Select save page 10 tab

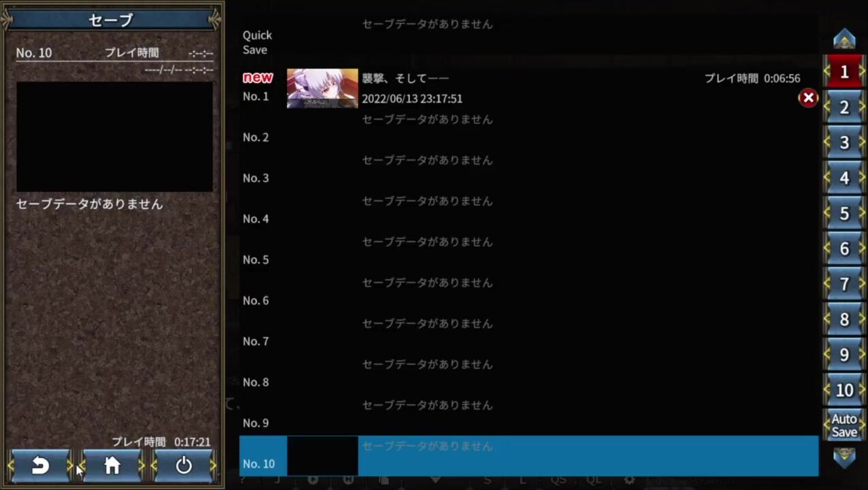pyautogui.click(x=844, y=390)
